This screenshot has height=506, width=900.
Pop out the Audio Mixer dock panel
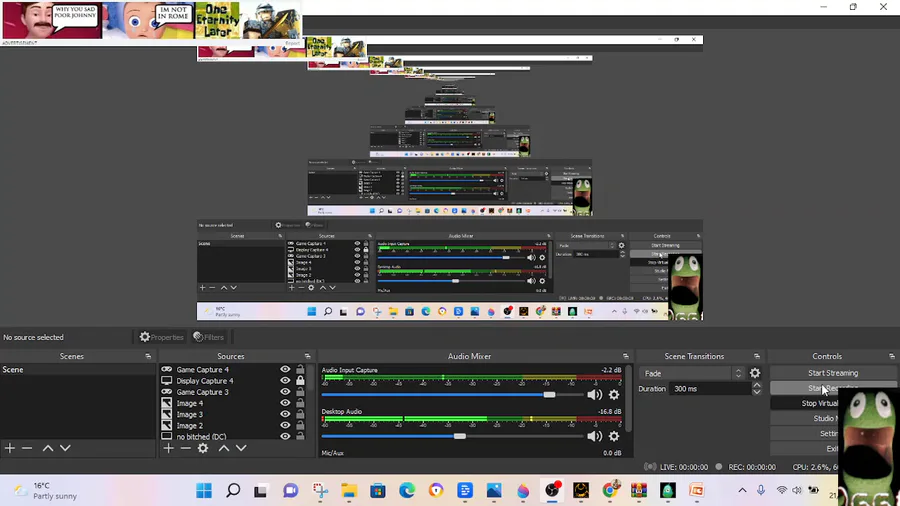click(x=626, y=356)
